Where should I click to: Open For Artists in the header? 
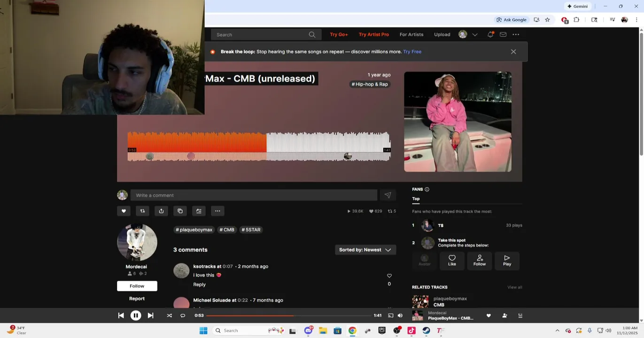pos(411,34)
